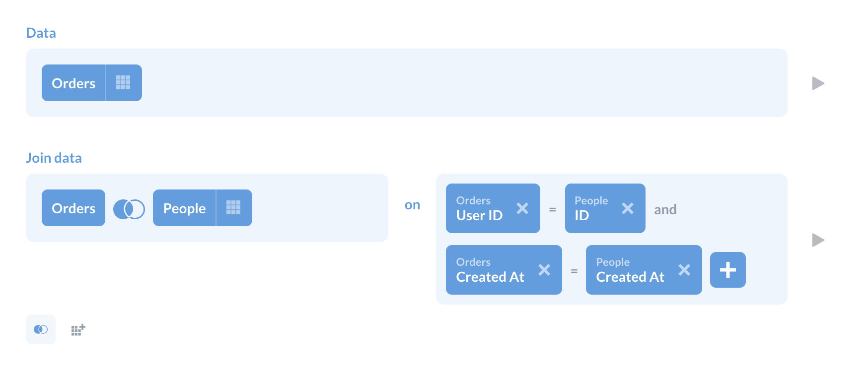Select the Orders User ID field picker
This screenshot has width=868, height=375.
coord(480,209)
